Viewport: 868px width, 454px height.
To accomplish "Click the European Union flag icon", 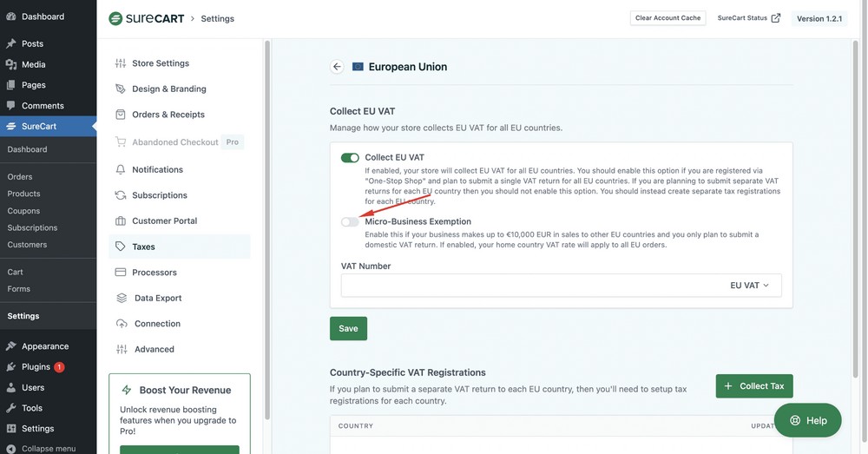I will point(358,67).
